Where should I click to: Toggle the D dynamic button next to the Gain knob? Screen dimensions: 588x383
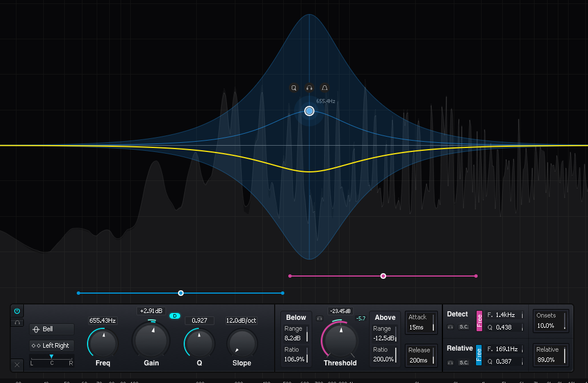pos(175,316)
